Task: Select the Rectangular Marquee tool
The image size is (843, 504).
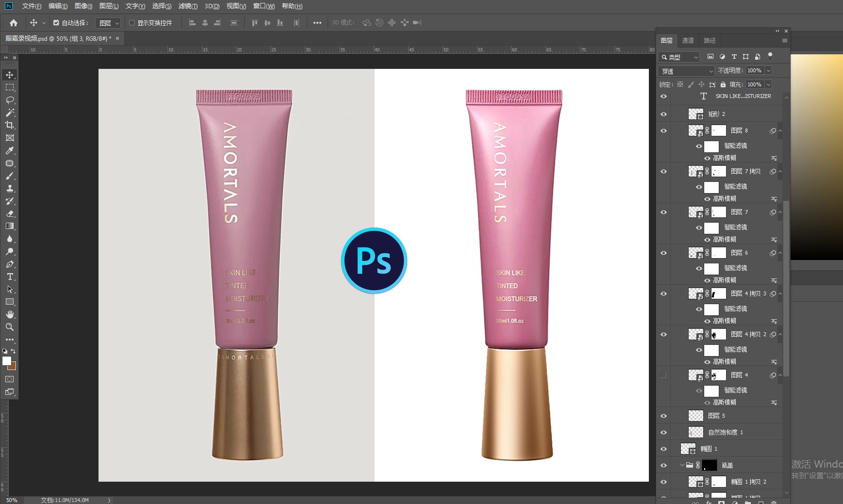Action: pyautogui.click(x=10, y=87)
